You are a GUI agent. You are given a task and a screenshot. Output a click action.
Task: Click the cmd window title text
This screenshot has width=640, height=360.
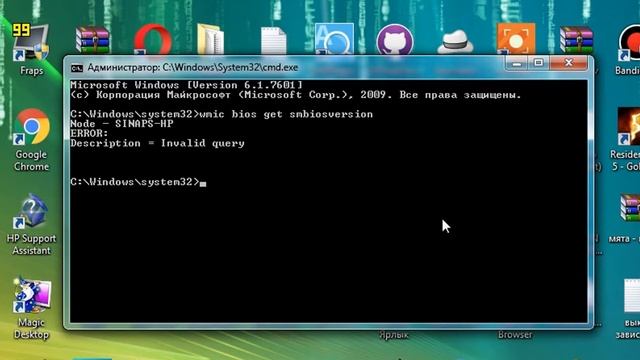click(193, 68)
